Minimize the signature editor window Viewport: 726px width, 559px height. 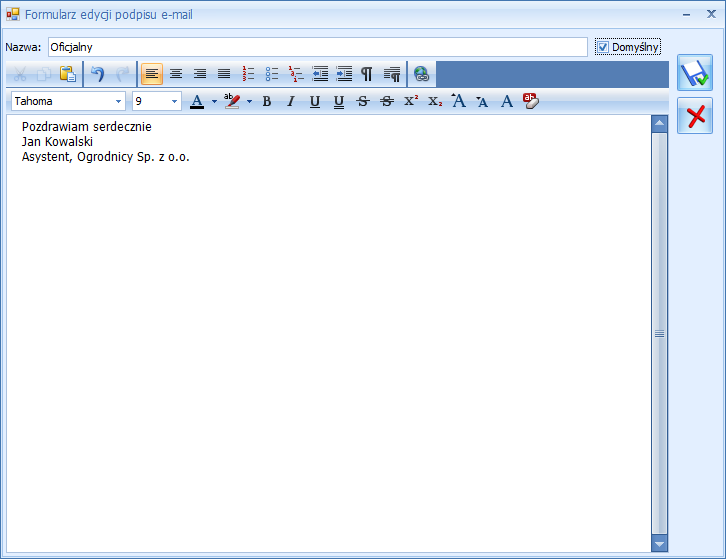click(687, 15)
